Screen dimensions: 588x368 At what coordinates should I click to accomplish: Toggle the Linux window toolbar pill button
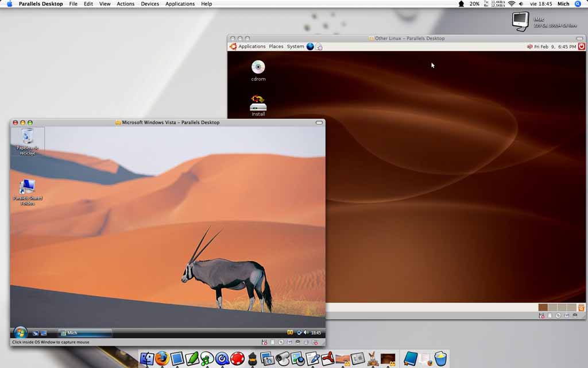(579, 39)
